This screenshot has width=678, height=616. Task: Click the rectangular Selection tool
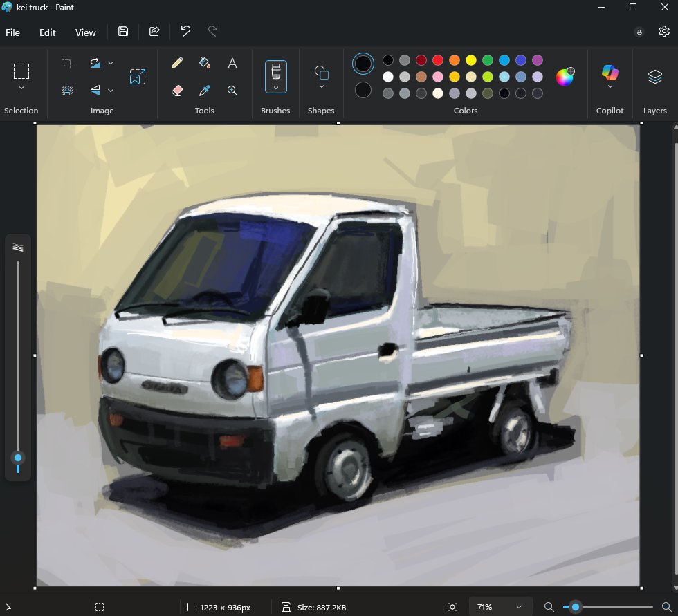(x=21, y=71)
